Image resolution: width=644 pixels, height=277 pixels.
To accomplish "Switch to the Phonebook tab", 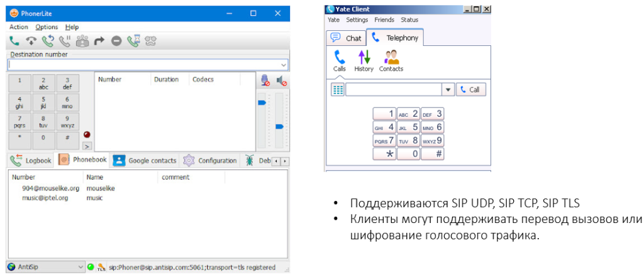I will click(83, 160).
